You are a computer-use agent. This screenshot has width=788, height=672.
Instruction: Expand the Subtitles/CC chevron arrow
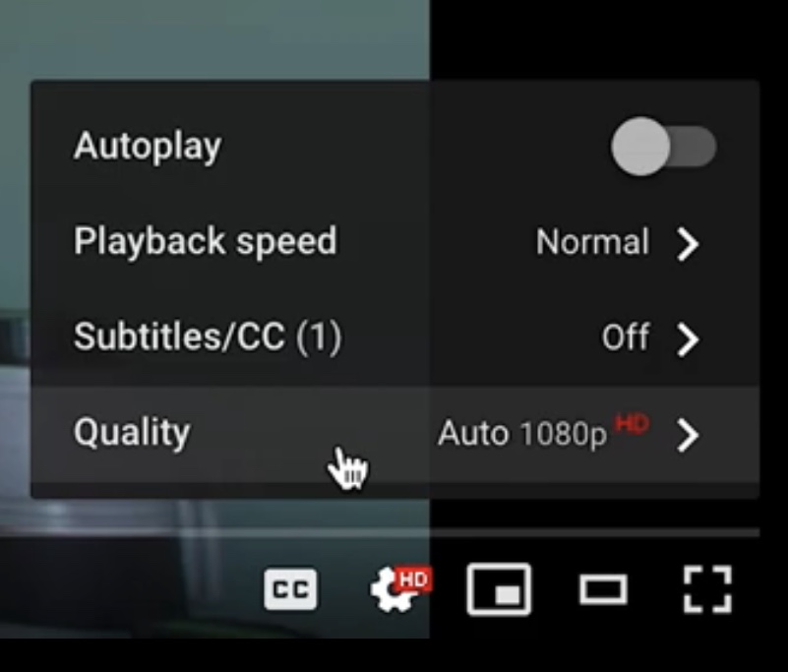[x=688, y=339]
